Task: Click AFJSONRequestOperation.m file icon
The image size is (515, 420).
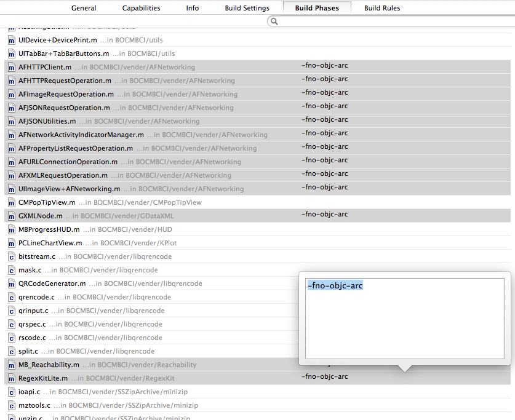Action: click(12, 108)
